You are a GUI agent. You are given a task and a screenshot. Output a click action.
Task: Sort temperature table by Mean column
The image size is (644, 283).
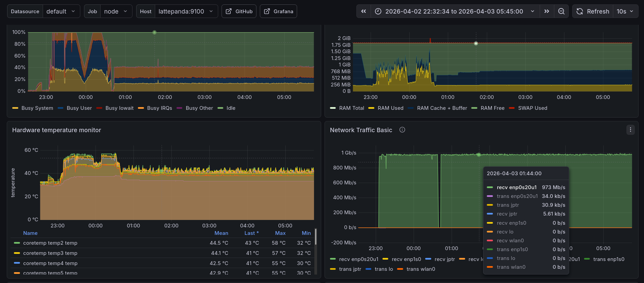coord(221,233)
